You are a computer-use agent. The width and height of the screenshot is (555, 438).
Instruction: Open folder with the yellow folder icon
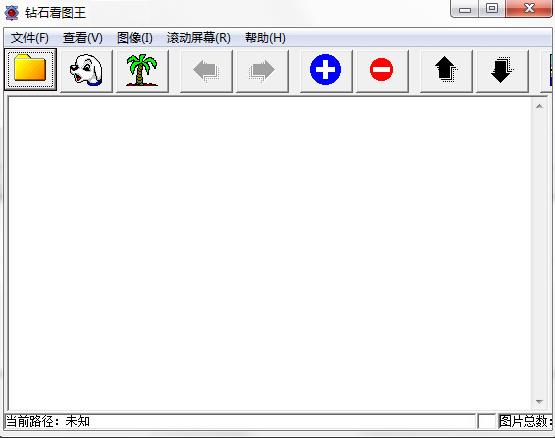tap(30, 70)
